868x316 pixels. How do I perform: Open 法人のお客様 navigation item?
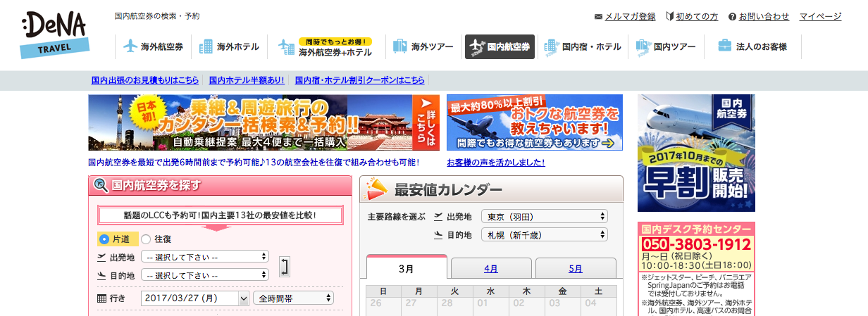click(x=752, y=47)
